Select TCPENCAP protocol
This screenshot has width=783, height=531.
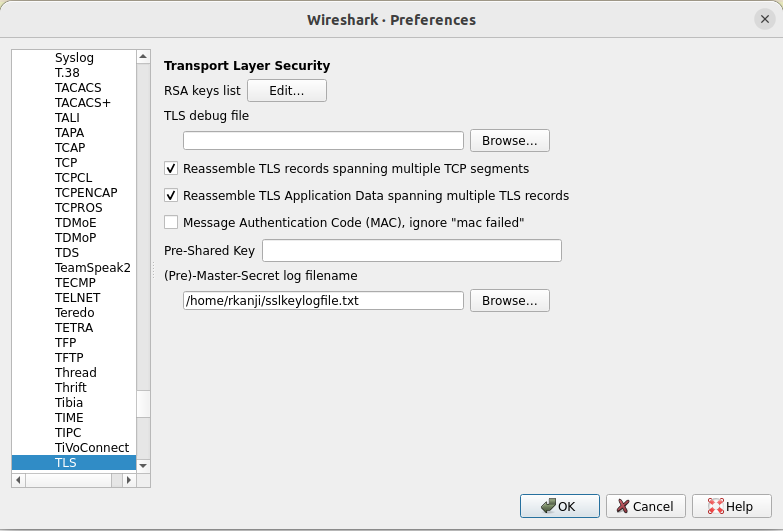(x=74, y=192)
